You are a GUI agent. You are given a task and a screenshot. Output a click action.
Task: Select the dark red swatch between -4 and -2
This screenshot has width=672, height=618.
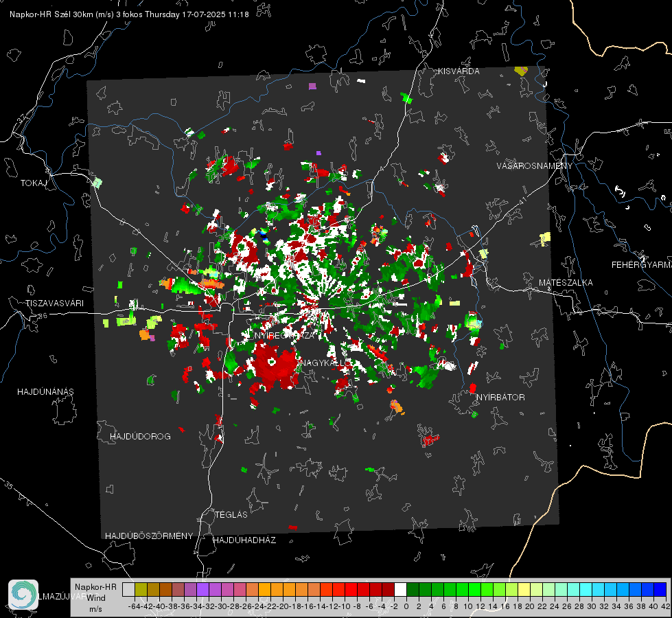[388, 589]
